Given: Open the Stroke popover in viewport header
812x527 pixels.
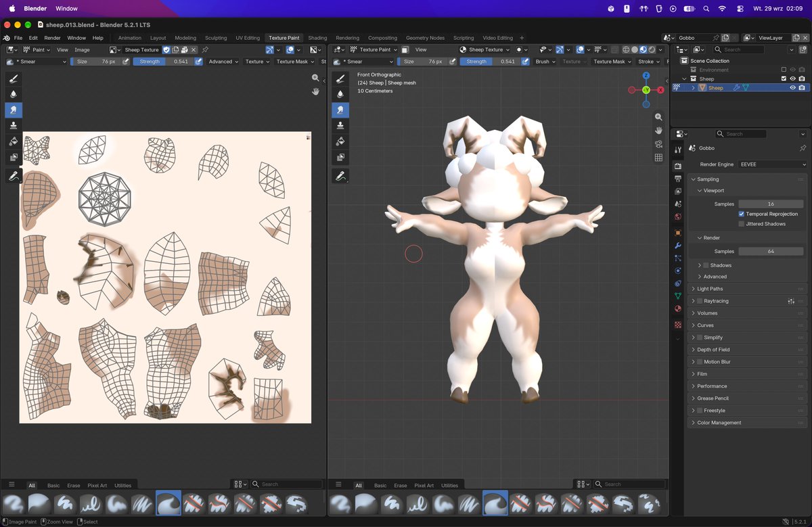Looking at the screenshot, I should coord(648,62).
